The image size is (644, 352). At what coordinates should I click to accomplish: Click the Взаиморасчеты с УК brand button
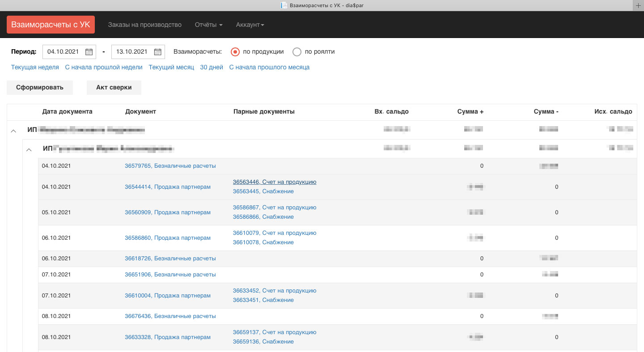click(x=51, y=25)
